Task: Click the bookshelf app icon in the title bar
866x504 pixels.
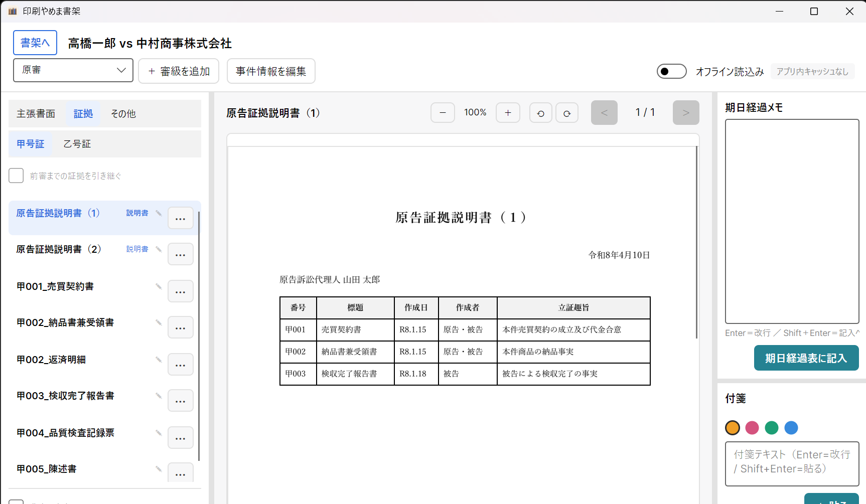Action: coord(13,11)
